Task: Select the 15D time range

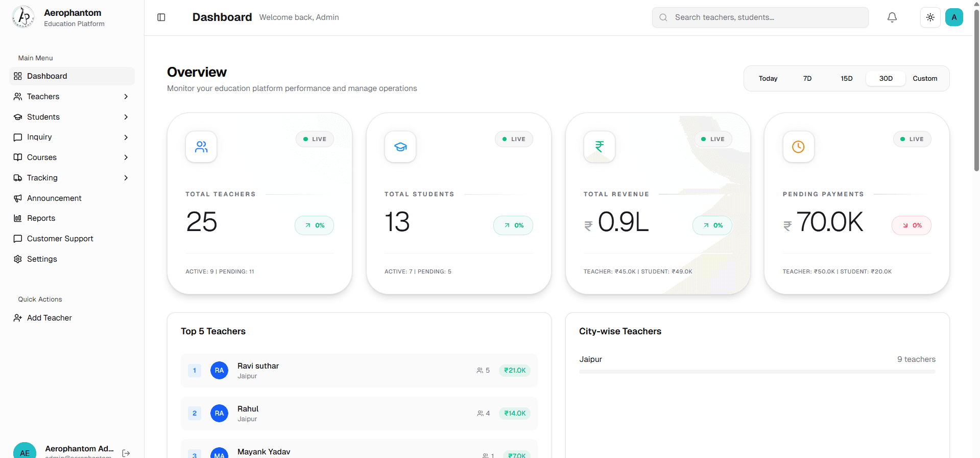Action: 847,79
